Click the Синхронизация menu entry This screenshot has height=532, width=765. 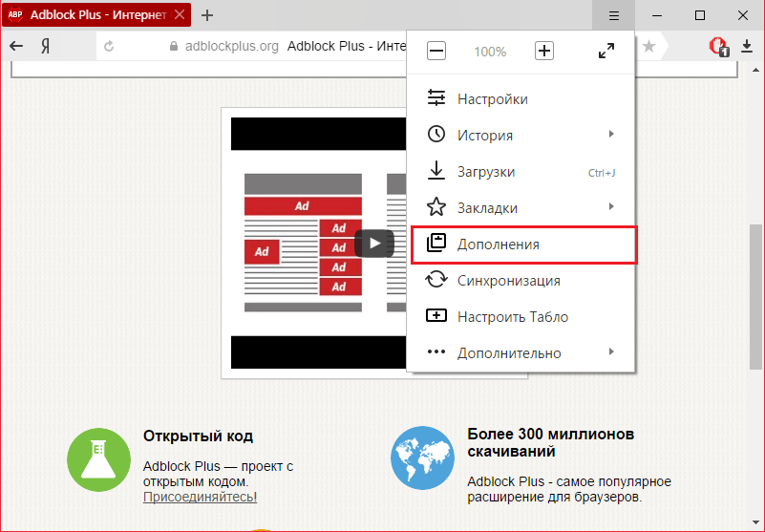(x=508, y=281)
